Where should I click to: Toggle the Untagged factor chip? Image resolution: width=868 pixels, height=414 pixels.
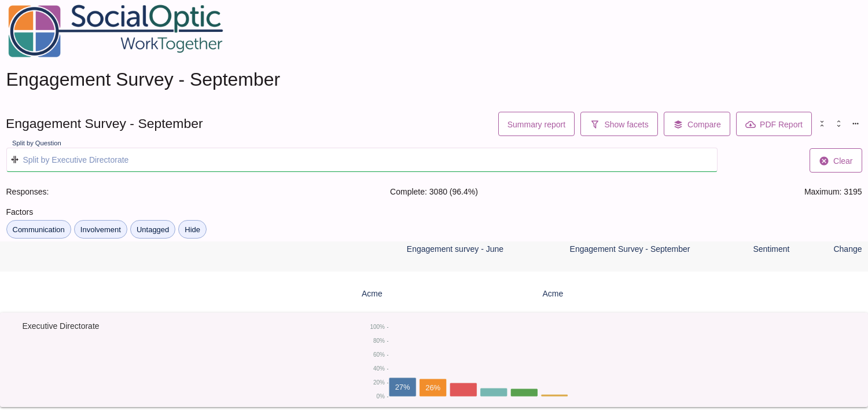pos(153,229)
